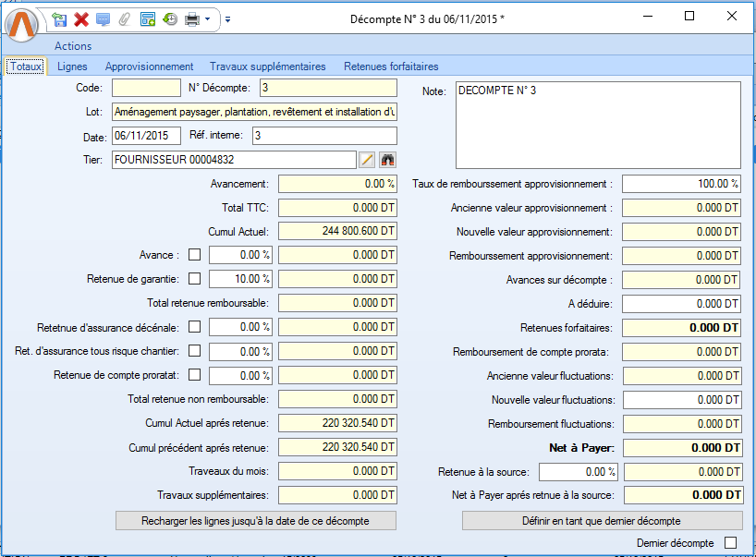Switch to the Lignes tab
Image resolution: width=756 pixels, height=557 pixels.
(x=72, y=67)
